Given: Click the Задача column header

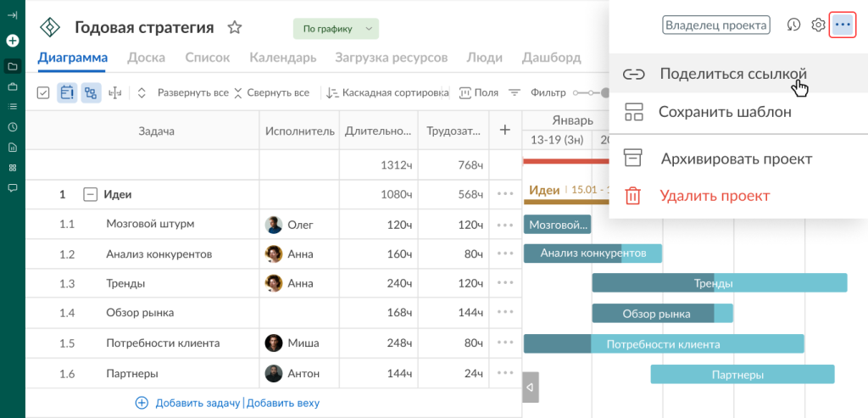Looking at the screenshot, I should point(156,131).
